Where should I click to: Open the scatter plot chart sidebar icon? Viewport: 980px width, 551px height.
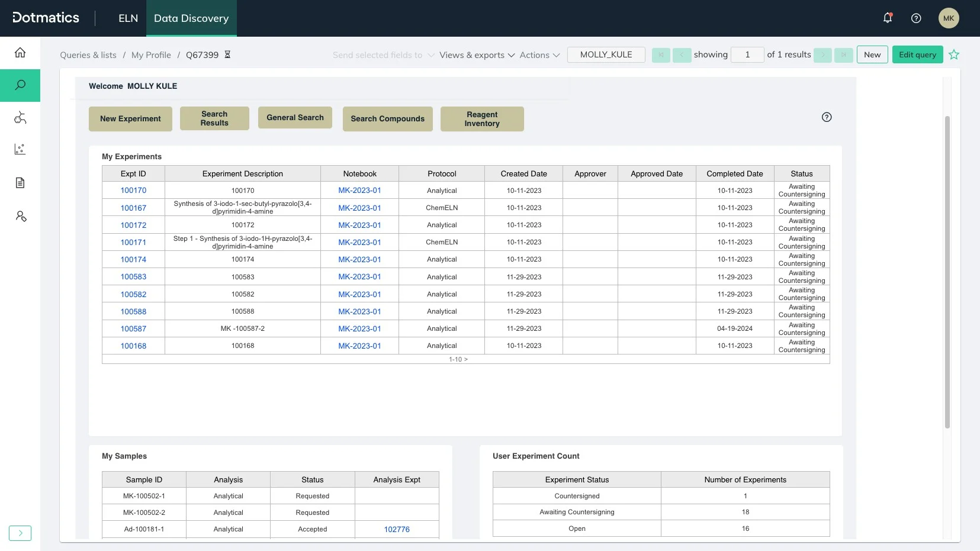[20, 149]
